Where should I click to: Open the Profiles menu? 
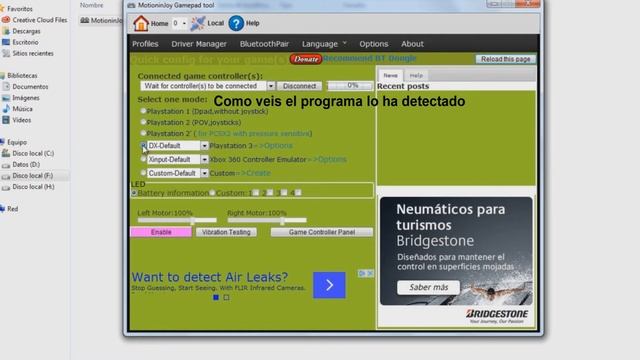[145, 44]
